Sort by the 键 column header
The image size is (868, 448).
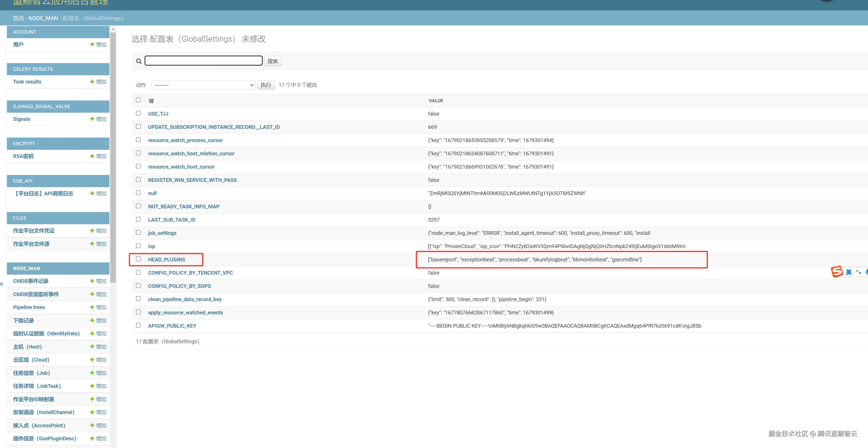151,101
